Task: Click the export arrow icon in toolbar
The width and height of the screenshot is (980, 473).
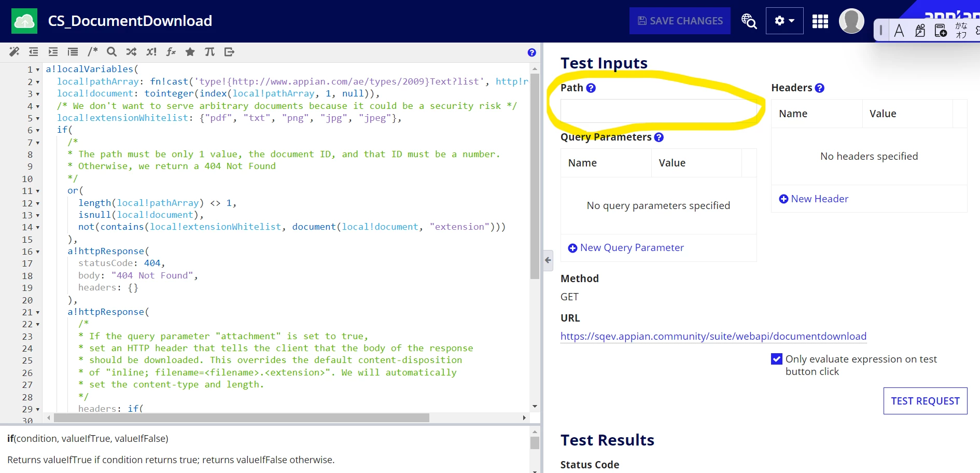Action: [x=229, y=52]
